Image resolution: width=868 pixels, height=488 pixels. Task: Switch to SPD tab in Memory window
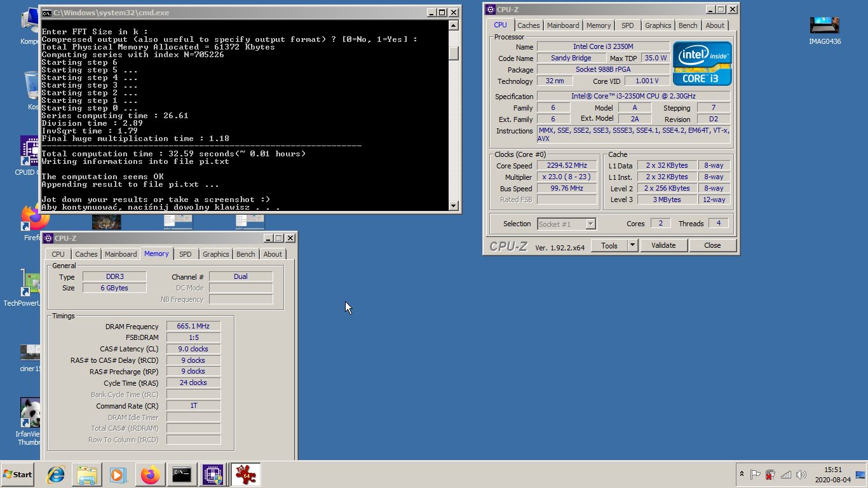185,254
